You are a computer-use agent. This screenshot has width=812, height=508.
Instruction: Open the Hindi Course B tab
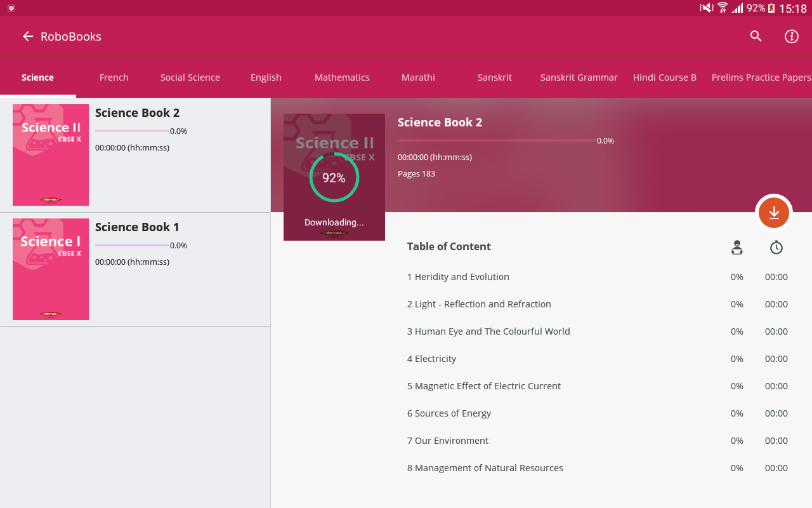664,77
